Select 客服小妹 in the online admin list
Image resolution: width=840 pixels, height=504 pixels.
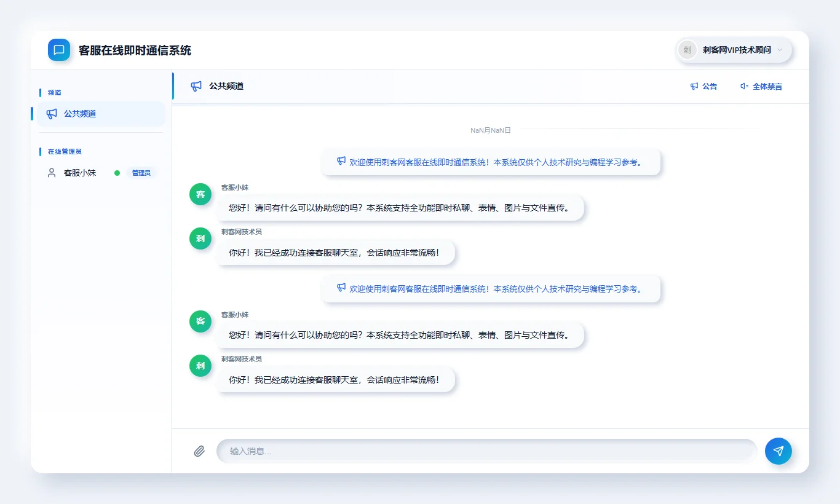(101, 173)
